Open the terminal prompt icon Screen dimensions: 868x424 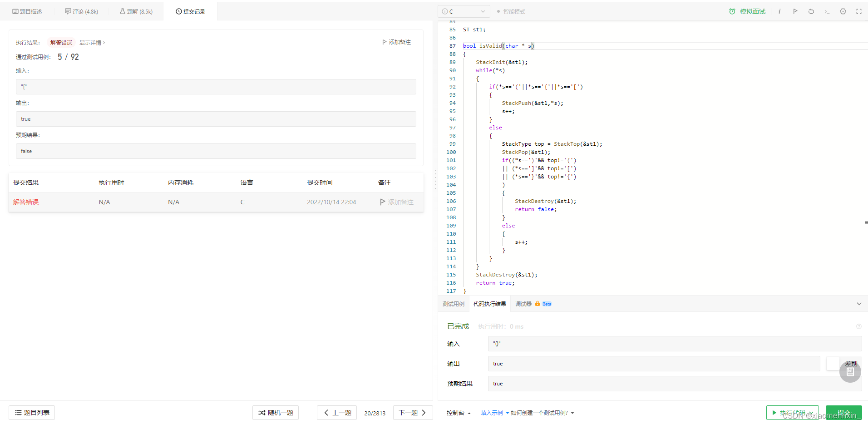point(827,11)
